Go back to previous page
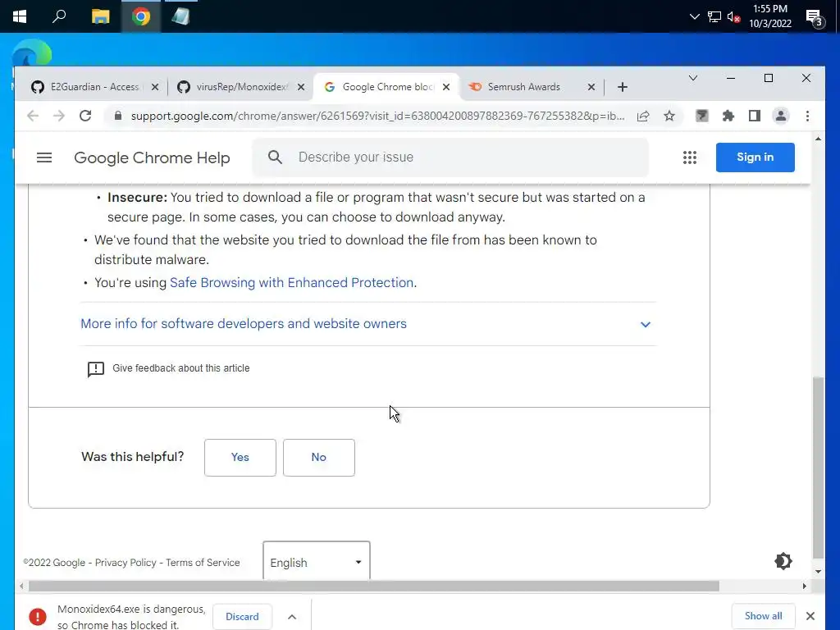The height and width of the screenshot is (630, 840). click(x=33, y=116)
